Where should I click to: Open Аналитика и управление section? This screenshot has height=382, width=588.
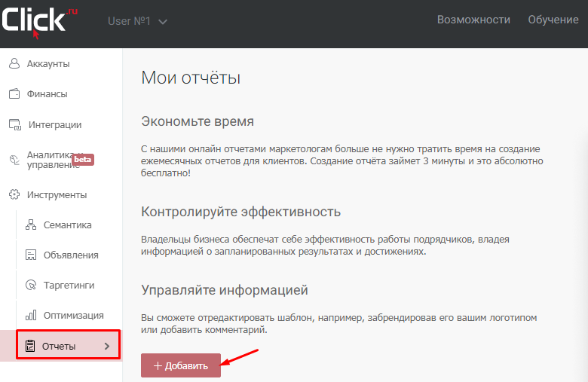[54, 160]
